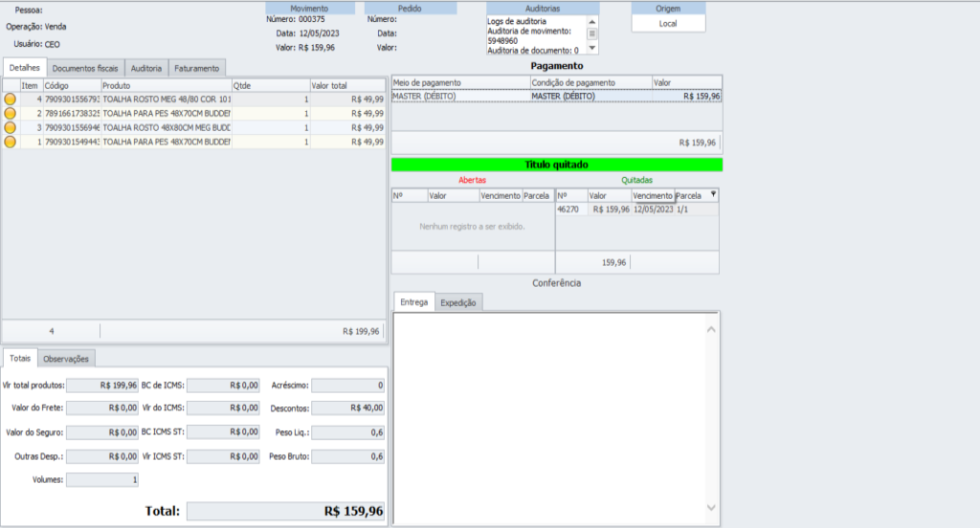Screen dimensions: 980x528
Task: Click the Entrega text area scroll up arrow
Action: pos(711,330)
